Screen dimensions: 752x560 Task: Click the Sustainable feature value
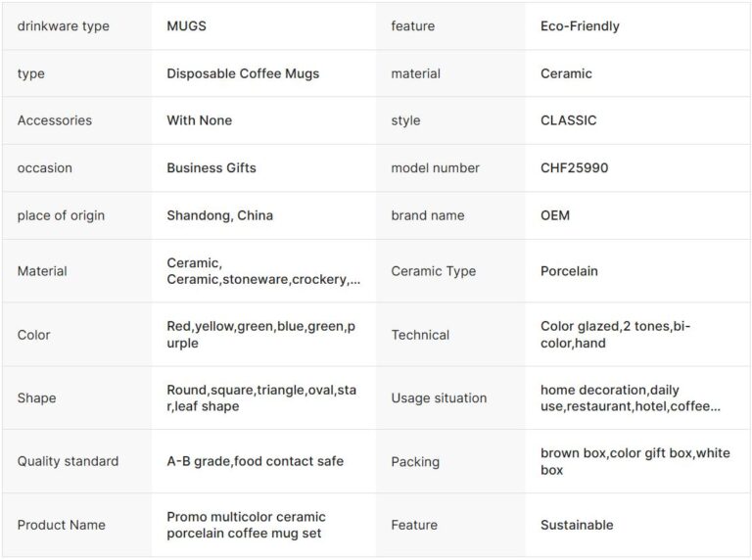pos(577,525)
